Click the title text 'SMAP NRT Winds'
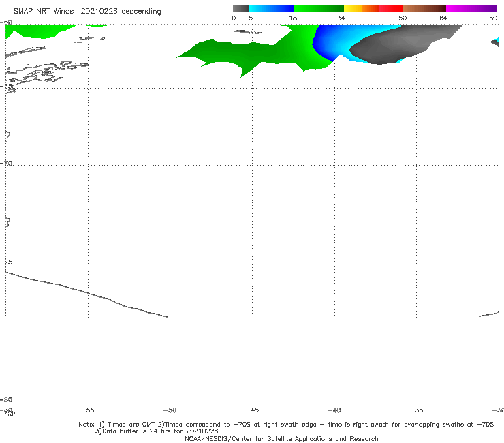This screenshot has height=443, width=504. [x=44, y=11]
